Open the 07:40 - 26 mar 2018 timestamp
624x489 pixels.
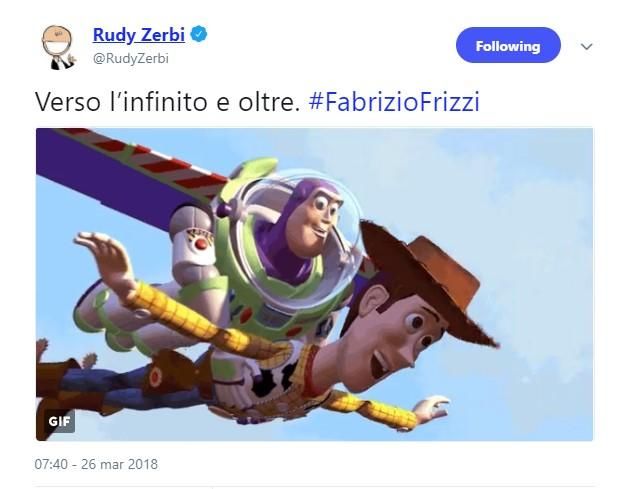[x=96, y=464]
